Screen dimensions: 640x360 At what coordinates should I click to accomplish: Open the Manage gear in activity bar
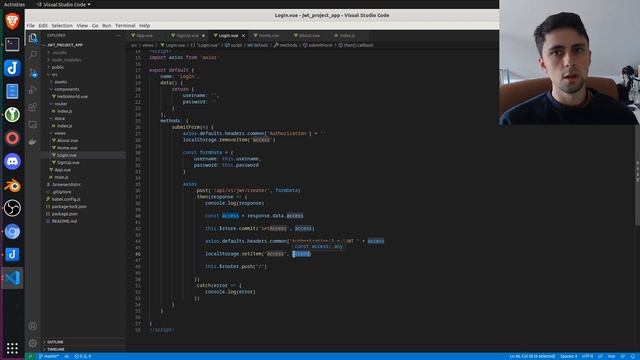[x=33, y=343]
